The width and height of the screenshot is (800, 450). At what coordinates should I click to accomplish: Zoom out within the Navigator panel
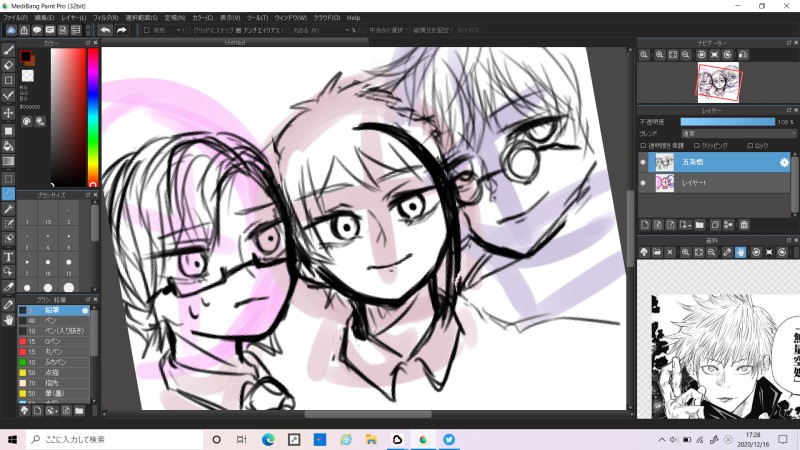(686, 55)
